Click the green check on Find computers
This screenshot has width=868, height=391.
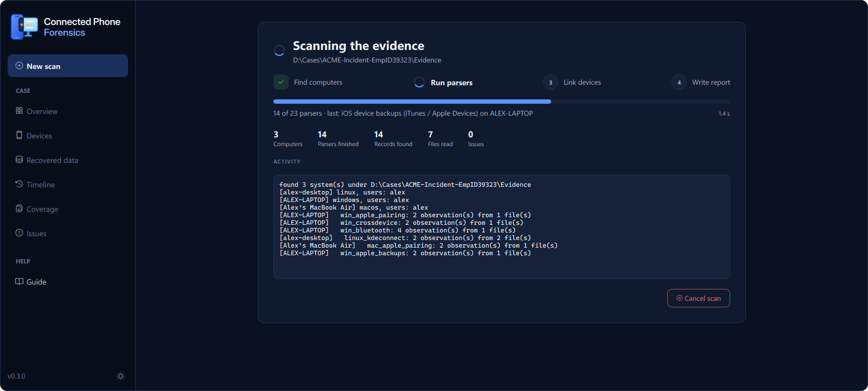coord(281,82)
